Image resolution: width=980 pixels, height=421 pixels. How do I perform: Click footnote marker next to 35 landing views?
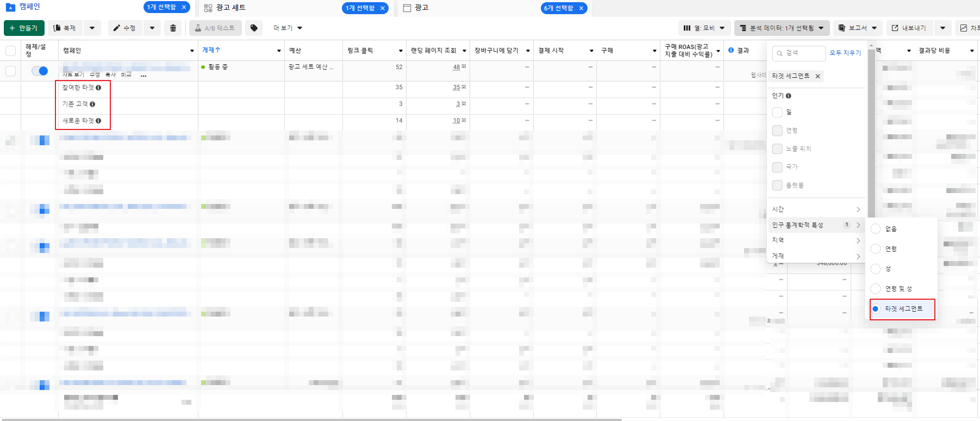pos(464,86)
